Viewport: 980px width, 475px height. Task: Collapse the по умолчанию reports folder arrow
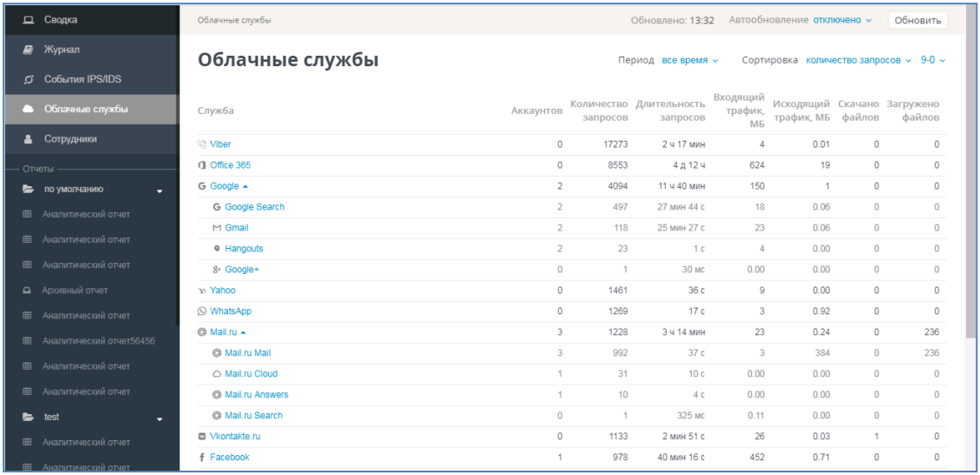[x=159, y=191]
